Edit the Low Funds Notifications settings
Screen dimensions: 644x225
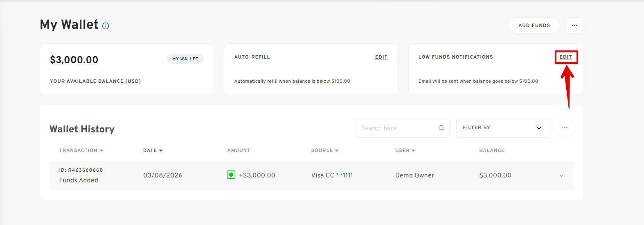565,57
